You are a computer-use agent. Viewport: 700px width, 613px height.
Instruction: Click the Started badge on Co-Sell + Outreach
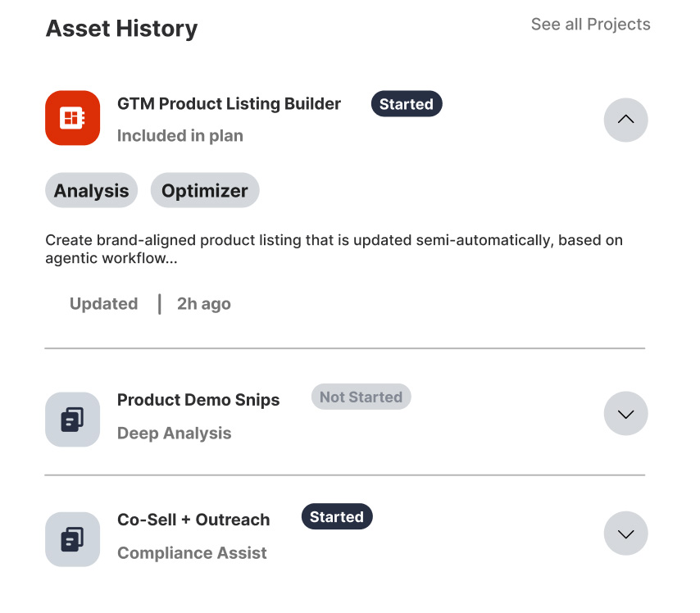(337, 517)
